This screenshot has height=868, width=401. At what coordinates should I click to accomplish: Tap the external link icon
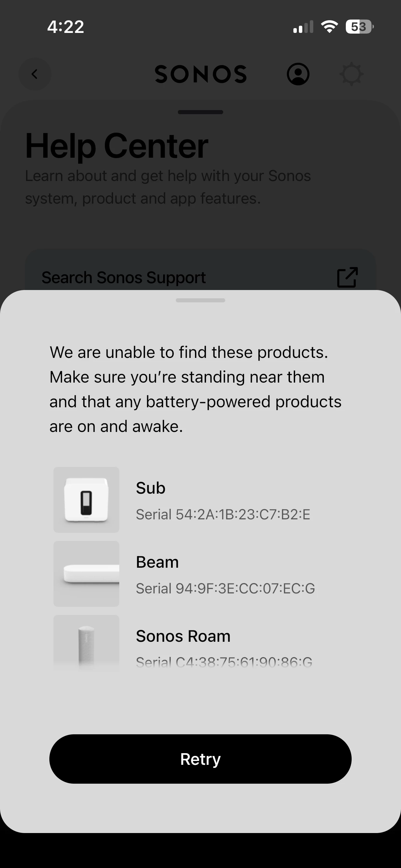[348, 277]
